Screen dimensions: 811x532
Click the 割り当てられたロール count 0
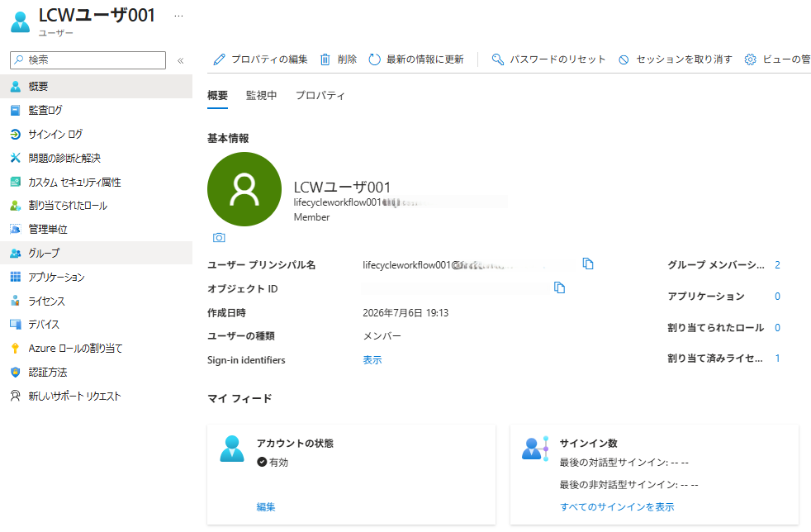(x=777, y=328)
